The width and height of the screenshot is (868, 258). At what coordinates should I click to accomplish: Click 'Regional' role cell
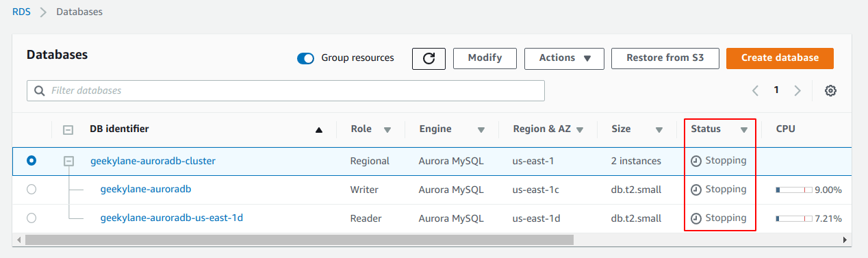click(370, 161)
